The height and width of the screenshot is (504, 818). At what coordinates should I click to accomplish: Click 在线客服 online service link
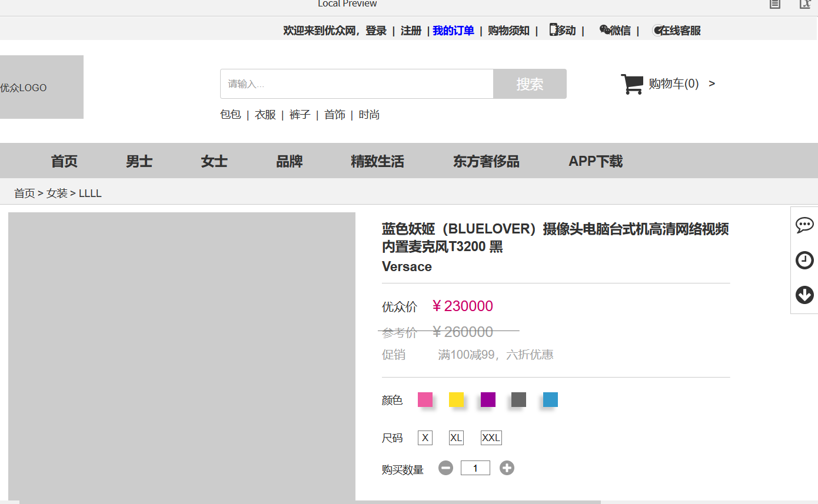point(681,31)
